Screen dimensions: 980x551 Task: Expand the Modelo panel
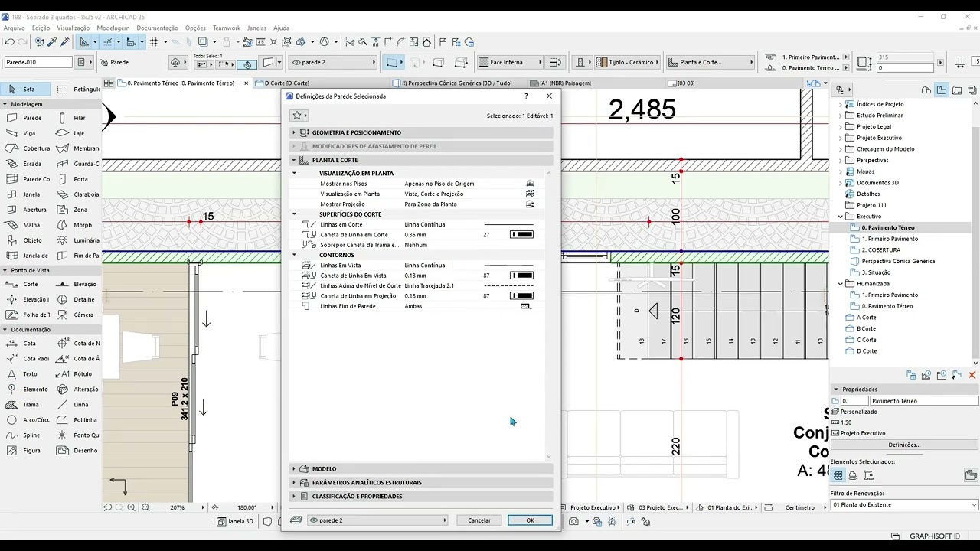422,468
